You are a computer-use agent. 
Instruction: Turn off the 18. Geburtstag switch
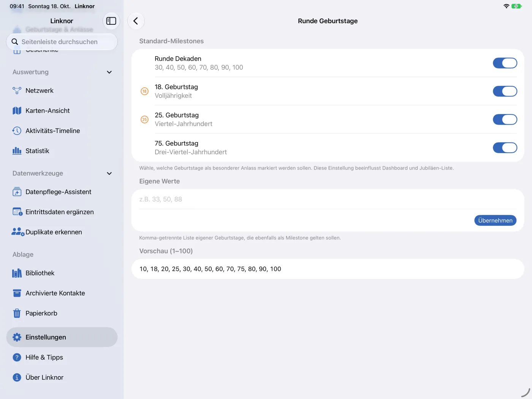505,91
